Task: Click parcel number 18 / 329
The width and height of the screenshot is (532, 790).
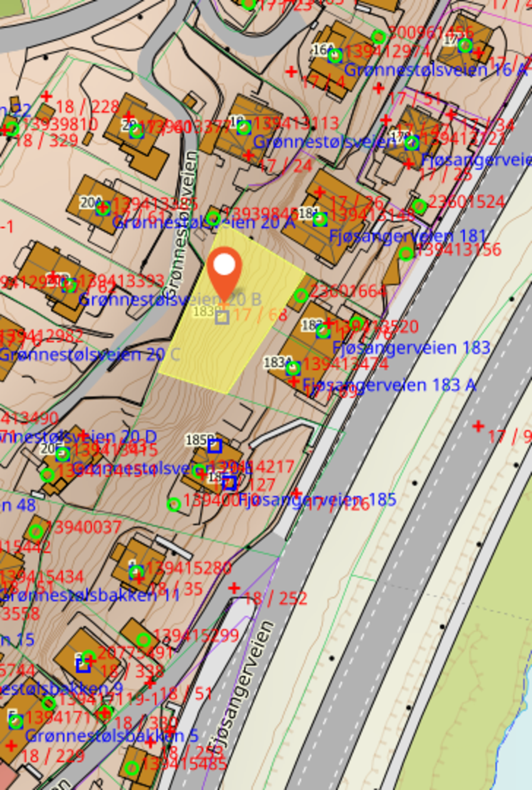Action: point(46,140)
